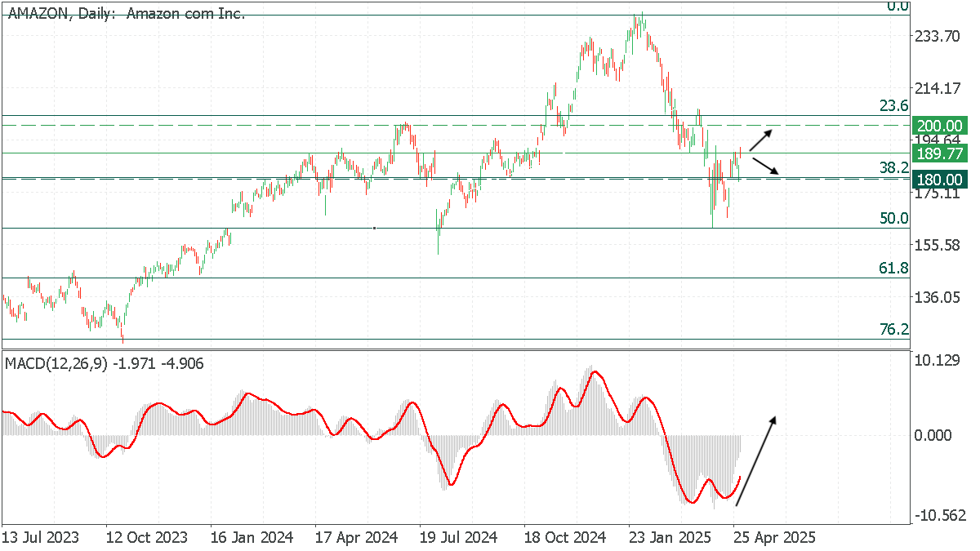Viewport: 980px width, 551px height.
Task: Click the 214.17 price axis label
Action: 939,88
